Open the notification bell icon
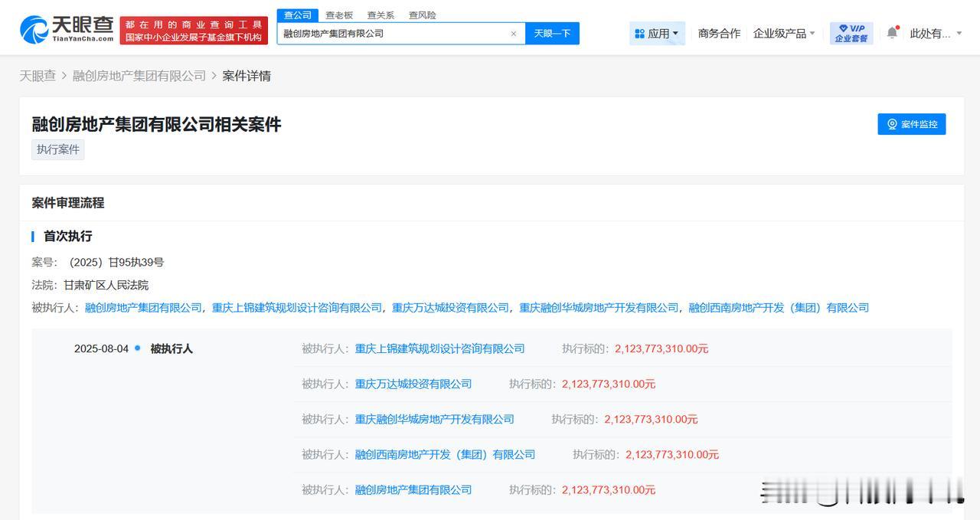Screen dimensions: 980x520 coord(892,33)
